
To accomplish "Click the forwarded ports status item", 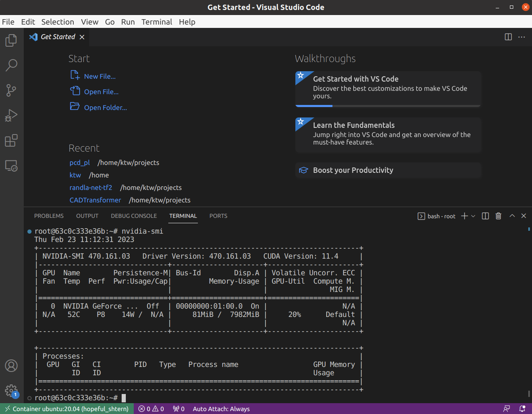I will pyautogui.click(x=179, y=409).
